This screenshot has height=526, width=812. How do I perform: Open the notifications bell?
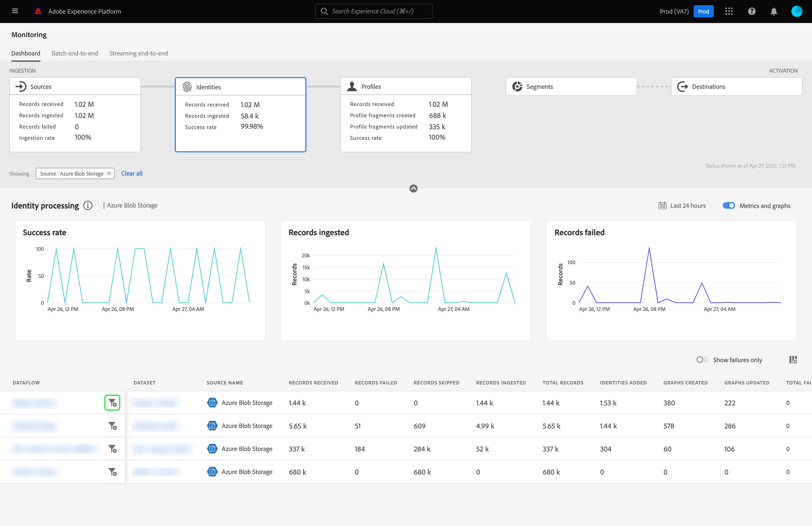[x=774, y=11]
